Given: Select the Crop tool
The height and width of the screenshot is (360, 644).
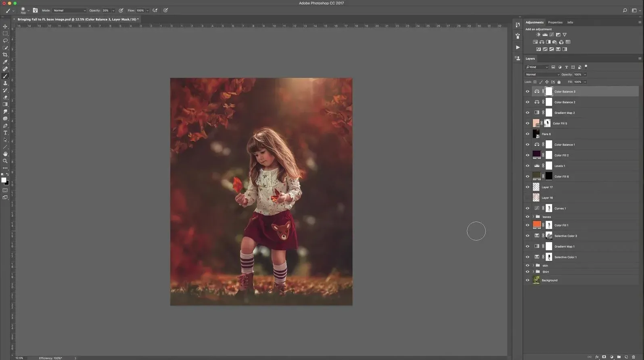Looking at the screenshot, I should [5, 55].
